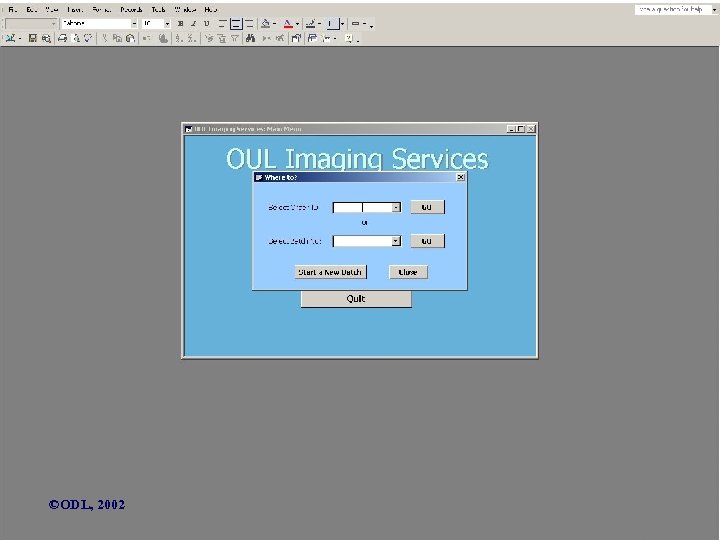
Task: Click the Filter By Selection icon
Action: pyautogui.click(x=209, y=38)
